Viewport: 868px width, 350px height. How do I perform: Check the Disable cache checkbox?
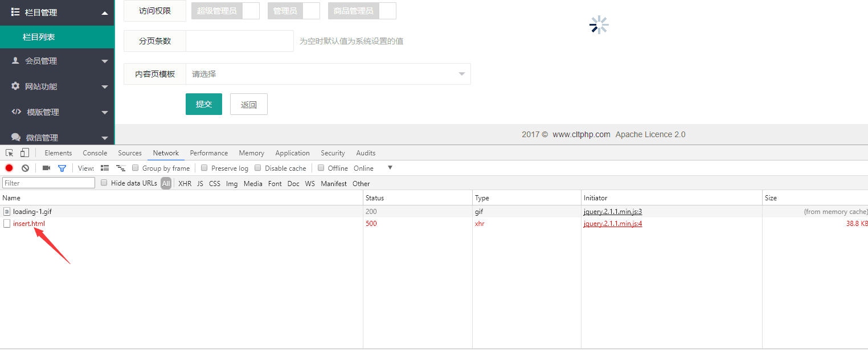(x=258, y=168)
